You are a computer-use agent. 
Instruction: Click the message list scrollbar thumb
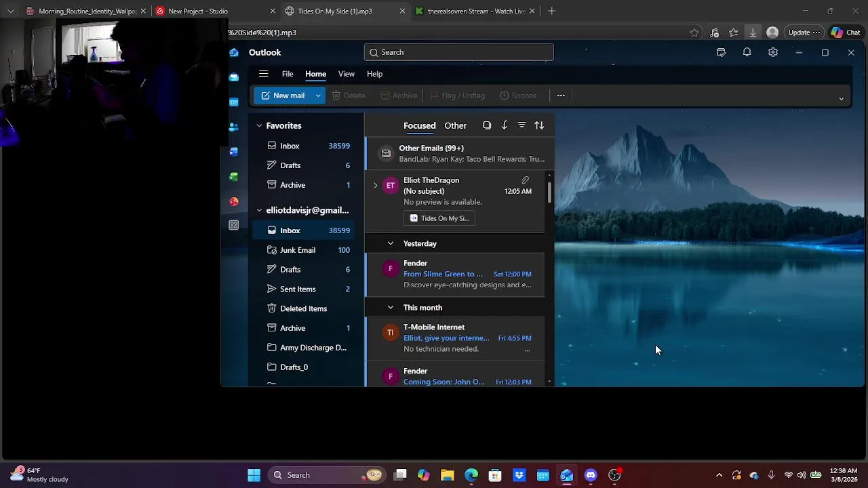coord(549,192)
